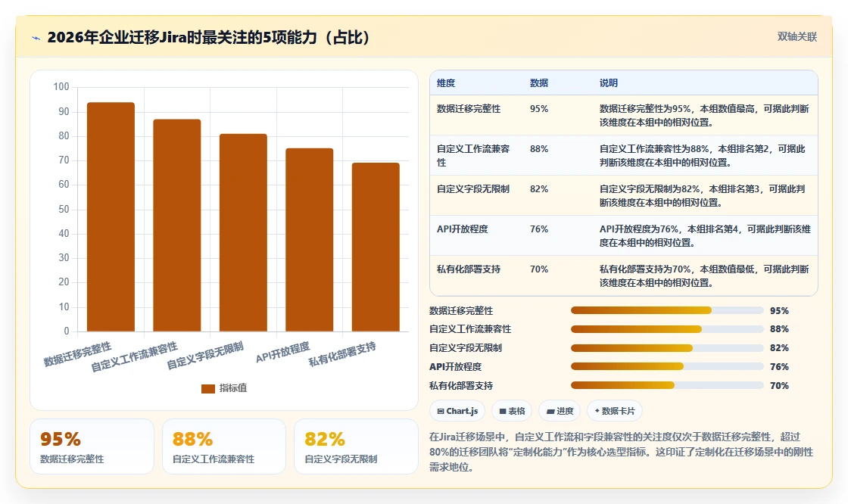Click the summary paragraph starting 在Jira迁移场景中
The height and width of the screenshot is (504, 848).
click(622, 452)
